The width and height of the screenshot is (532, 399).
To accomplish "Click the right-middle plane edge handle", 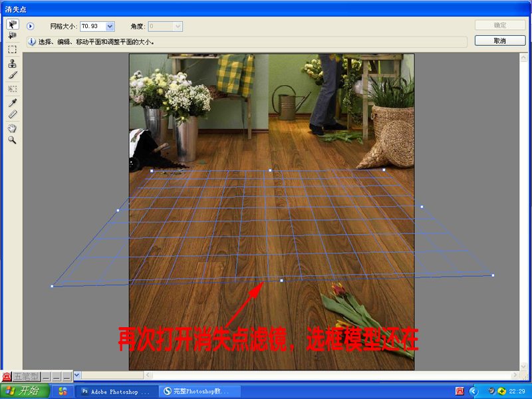I will click(422, 207).
